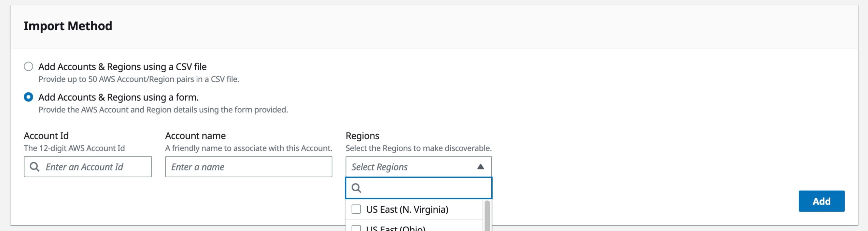Click the 'Enter a name' Account name field

(x=248, y=167)
